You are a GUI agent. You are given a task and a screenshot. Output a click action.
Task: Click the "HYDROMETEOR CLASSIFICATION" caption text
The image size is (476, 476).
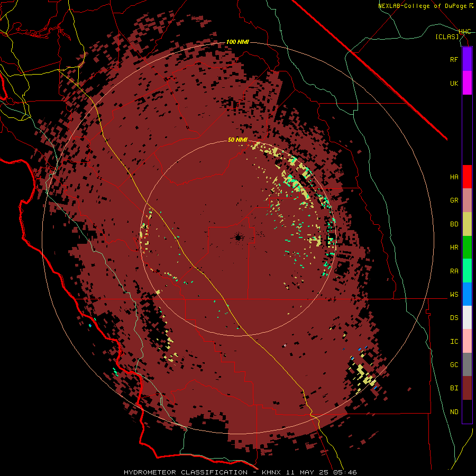coord(186,472)
